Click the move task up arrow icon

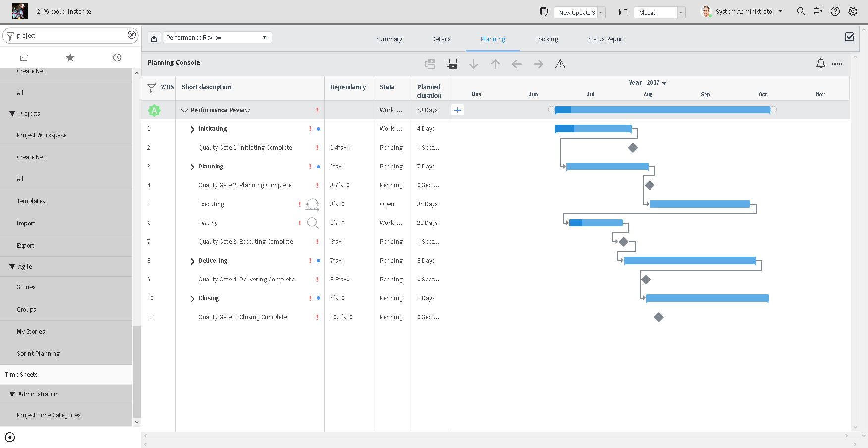495,64
